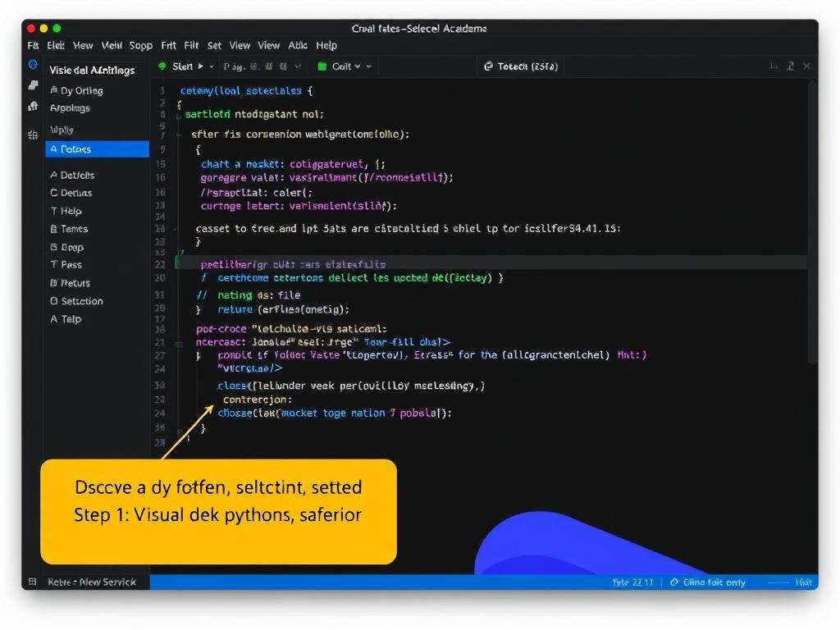The width and height of the screenshot is (840, 630).
Task: Click the Clino folt only status entry
Action: click(714, 582)
